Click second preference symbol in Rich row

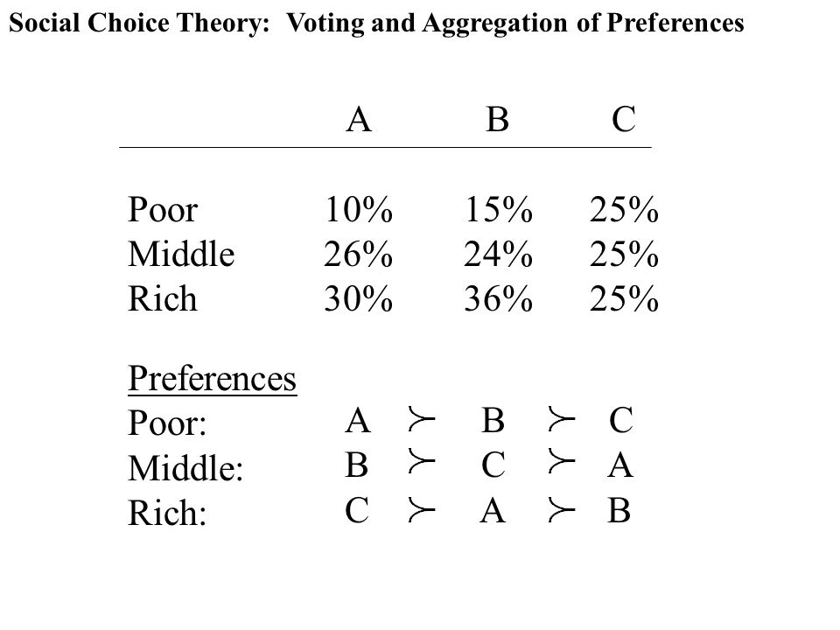(x=562, y=509)
